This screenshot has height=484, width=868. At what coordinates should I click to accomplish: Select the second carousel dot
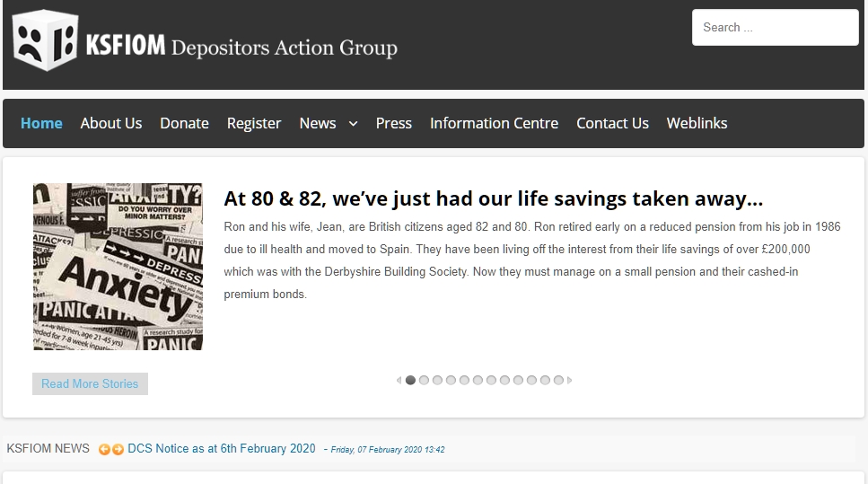coord(424,381)
